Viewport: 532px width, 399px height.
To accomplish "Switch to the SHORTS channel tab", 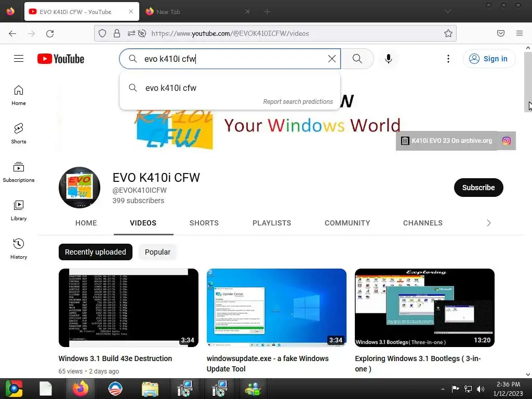I will pyautogui.click(x=204, y=223).
